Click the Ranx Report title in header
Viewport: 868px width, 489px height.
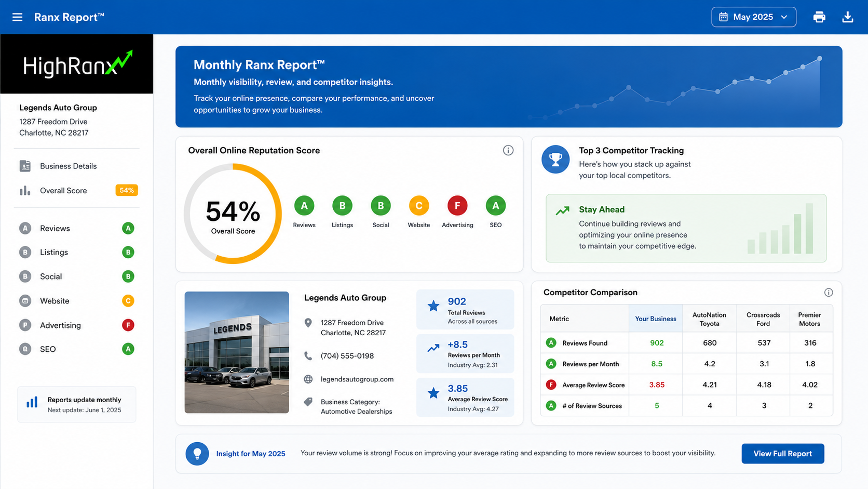(x=69, y=17)
